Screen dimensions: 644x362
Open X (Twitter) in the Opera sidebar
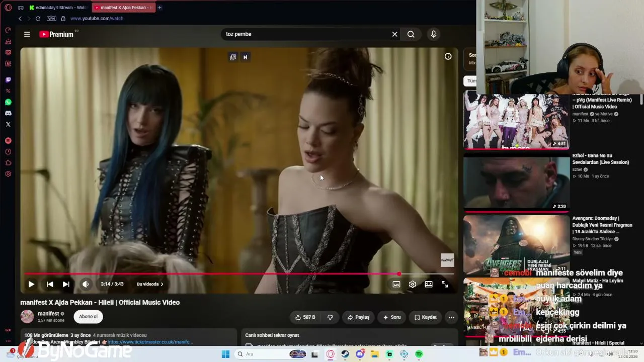coord(8,124)
